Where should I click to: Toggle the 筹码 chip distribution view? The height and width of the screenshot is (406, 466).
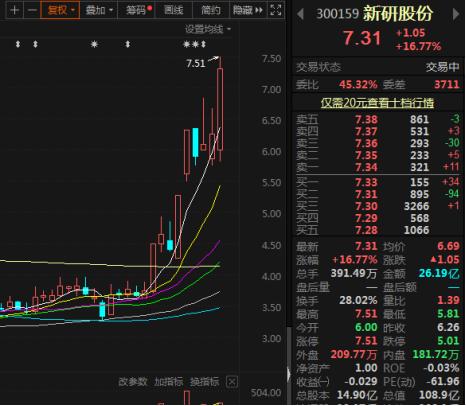[x=138, y=10]
